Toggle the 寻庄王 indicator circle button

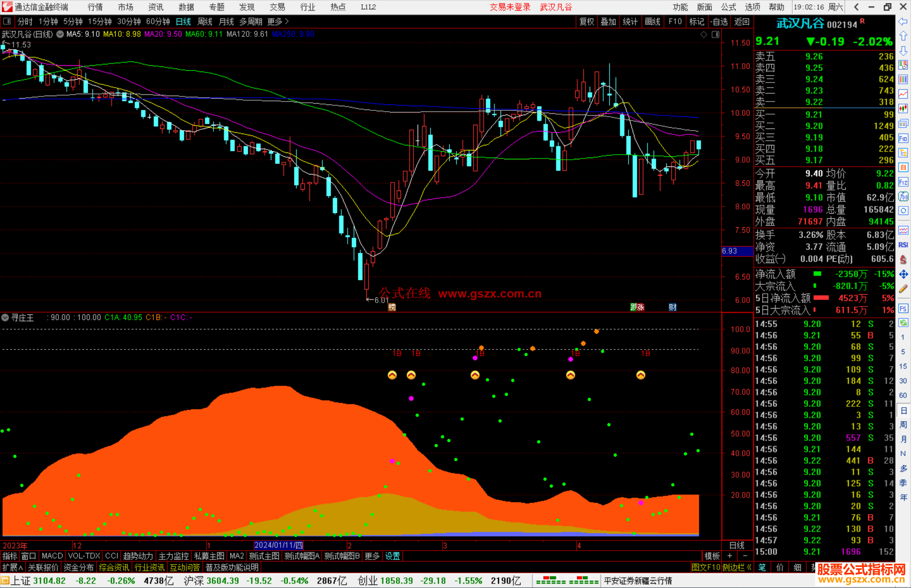pyautogui.click(x=5, y=317)
